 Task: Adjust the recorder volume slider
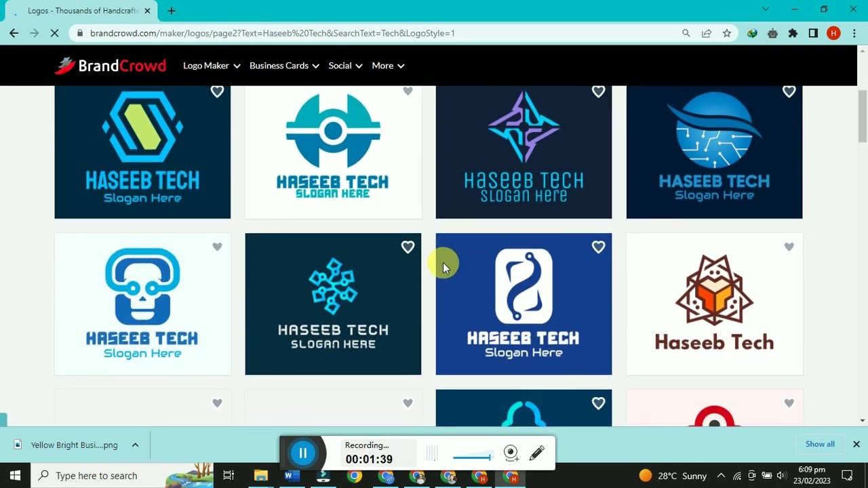[472, 457]
